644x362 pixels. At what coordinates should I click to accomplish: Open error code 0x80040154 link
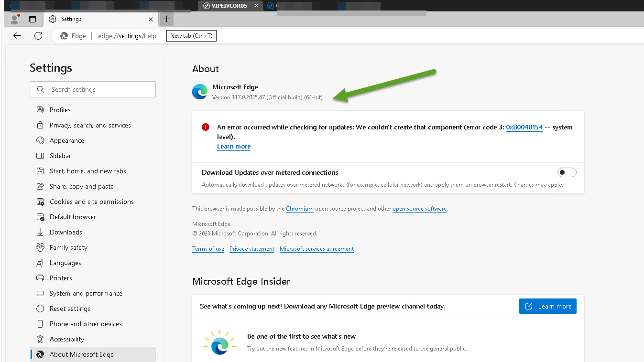click(x=524, y=127)
